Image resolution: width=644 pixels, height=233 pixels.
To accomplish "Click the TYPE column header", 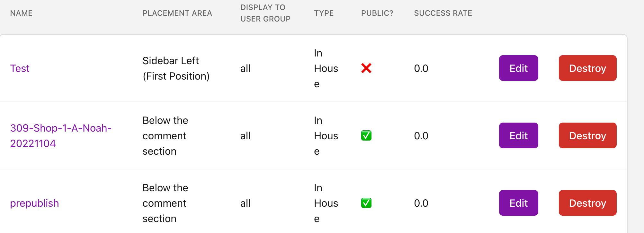I will tap(324, 13).
